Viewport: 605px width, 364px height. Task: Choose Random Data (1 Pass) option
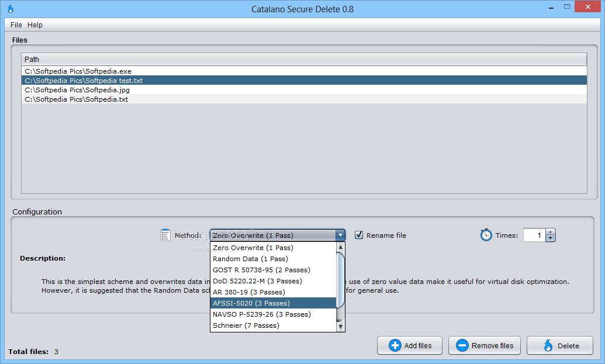tap(273, 259)
